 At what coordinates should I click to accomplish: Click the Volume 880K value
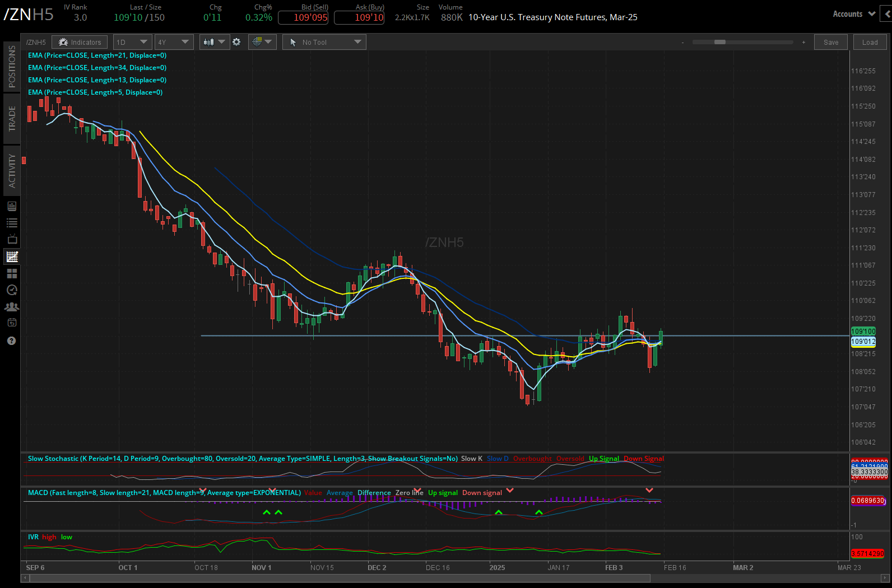click(452, 17)
